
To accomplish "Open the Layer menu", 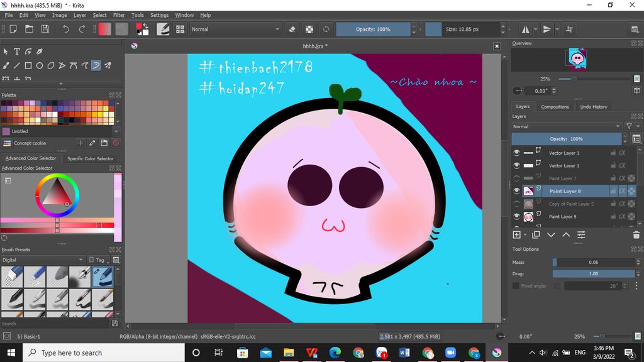I will tap(80, 15).
